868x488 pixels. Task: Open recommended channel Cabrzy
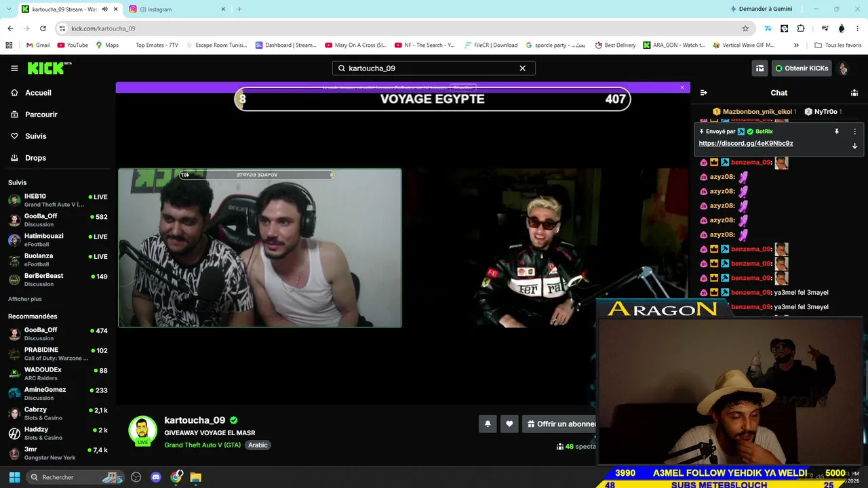58,413
